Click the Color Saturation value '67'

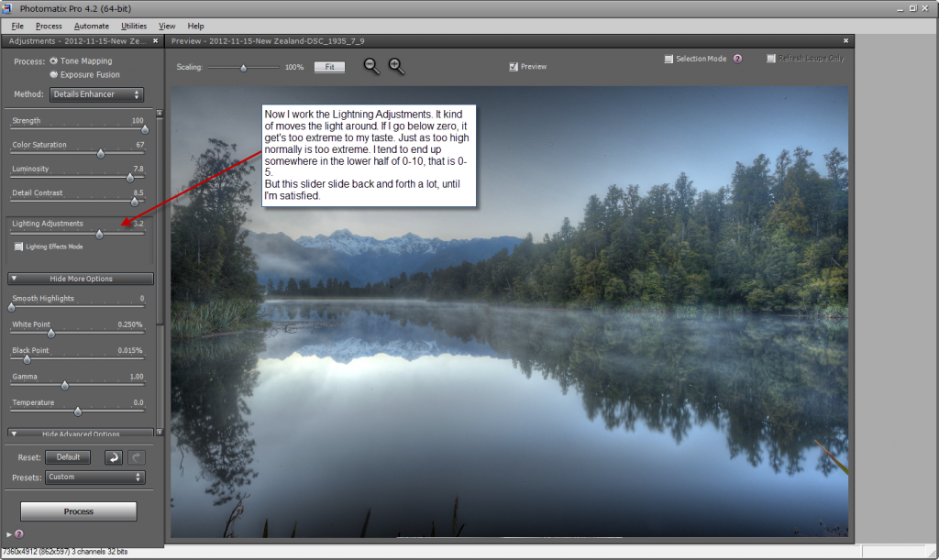140,145
